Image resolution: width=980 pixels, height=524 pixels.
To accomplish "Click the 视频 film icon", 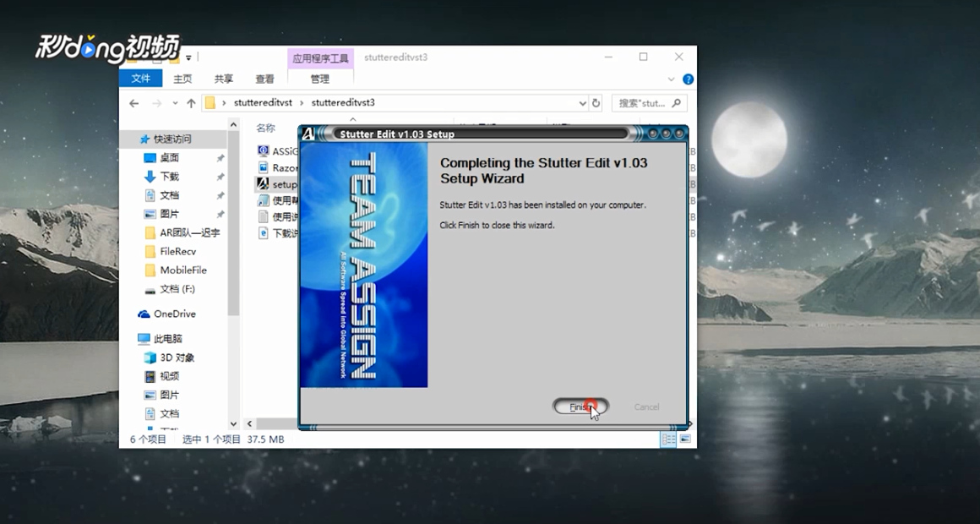I will click(x=150, y=376).
